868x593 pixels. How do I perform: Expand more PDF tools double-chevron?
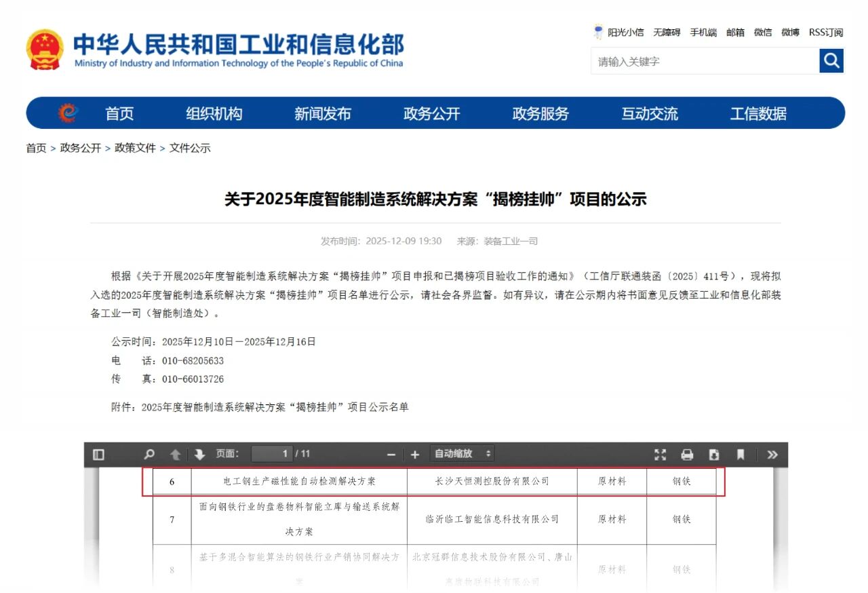772,454
